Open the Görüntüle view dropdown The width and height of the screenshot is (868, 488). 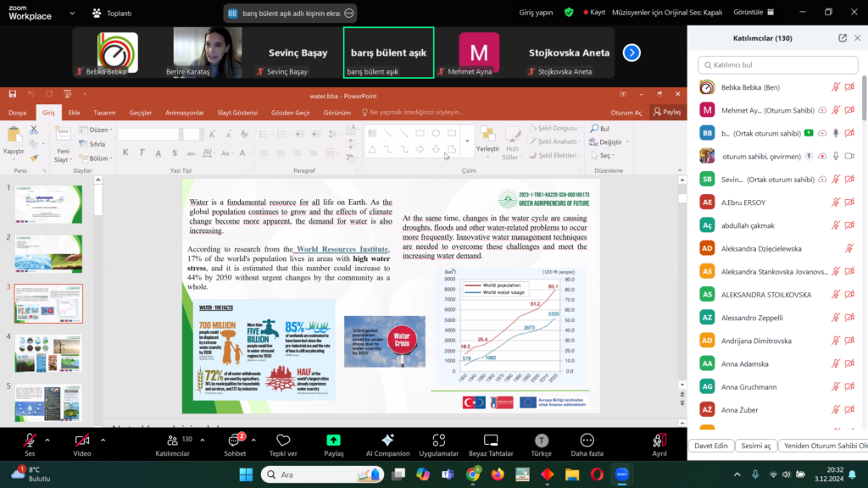751,13
